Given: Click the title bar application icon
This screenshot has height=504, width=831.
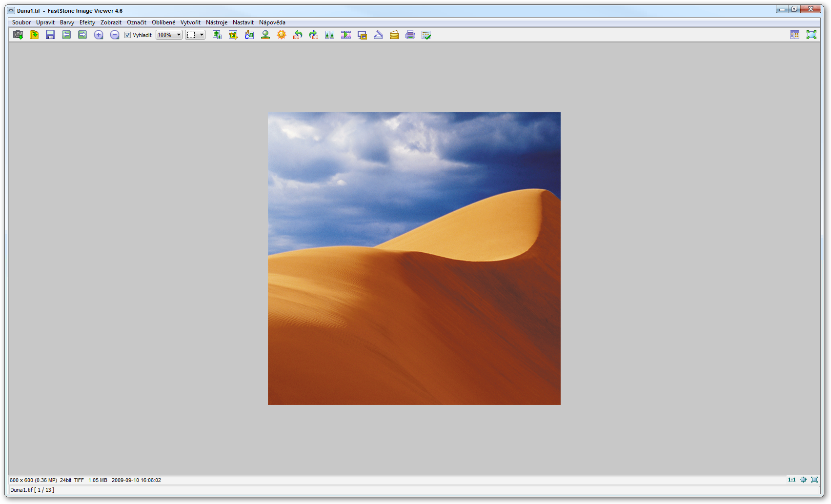Looking at the screenshot, I should [x=11, y=10].
